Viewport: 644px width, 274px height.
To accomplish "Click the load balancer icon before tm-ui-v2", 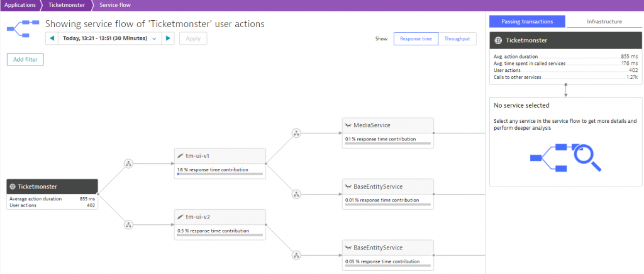I will pos(128,224).
